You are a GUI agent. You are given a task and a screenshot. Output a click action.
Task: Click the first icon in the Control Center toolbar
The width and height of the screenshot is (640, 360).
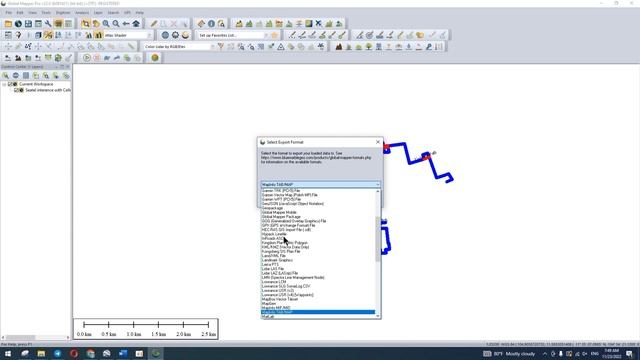pyautogui.click(x=6, y=76)
